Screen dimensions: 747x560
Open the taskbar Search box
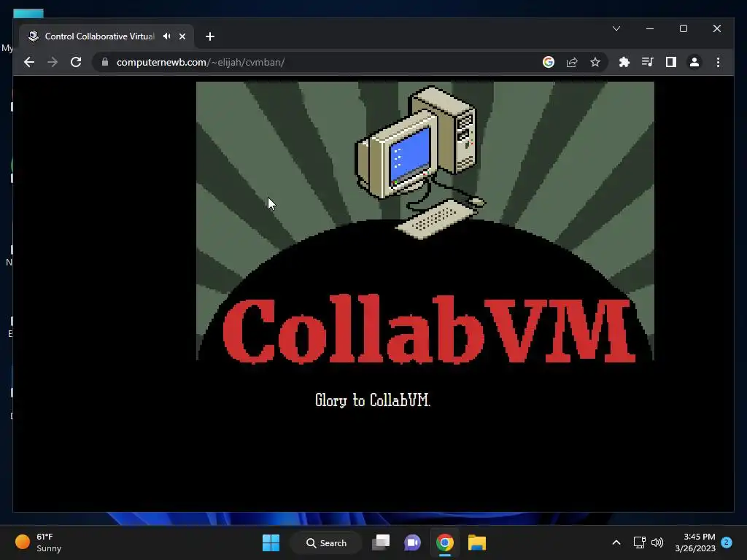tap(326, 542)
